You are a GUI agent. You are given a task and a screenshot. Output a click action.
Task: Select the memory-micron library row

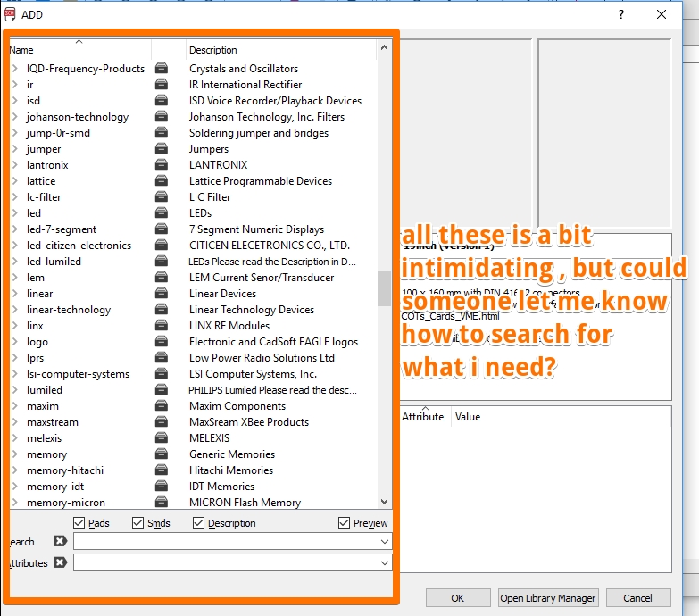click(193, 502)
